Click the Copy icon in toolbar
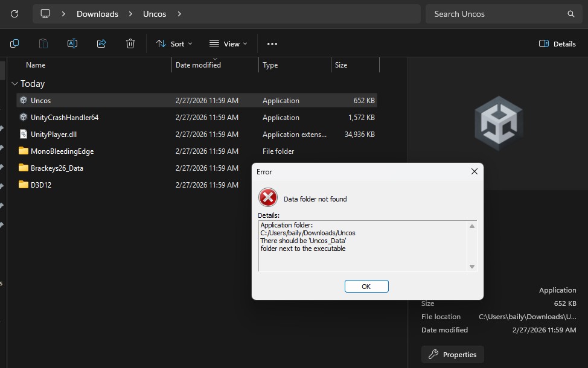Viewport: 588px width, 368px height. [x=14, y=43]
